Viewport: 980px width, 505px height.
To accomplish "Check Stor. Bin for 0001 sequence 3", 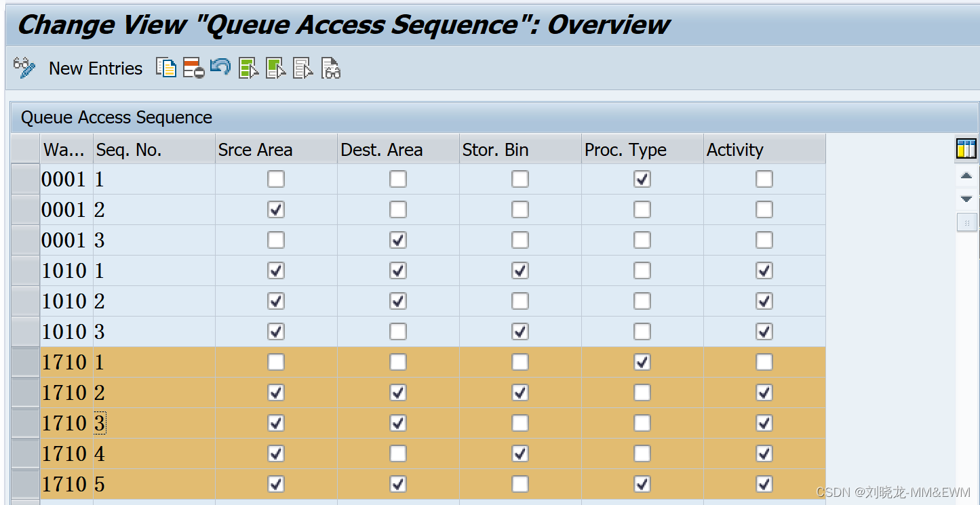I will pyautogui.click(x=520, y=239).
